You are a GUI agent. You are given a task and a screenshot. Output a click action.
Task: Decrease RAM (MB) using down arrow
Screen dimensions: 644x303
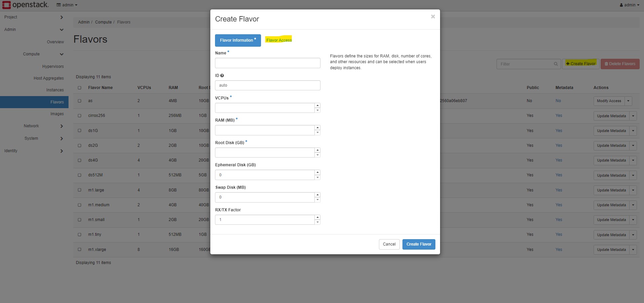click(317, 133)
